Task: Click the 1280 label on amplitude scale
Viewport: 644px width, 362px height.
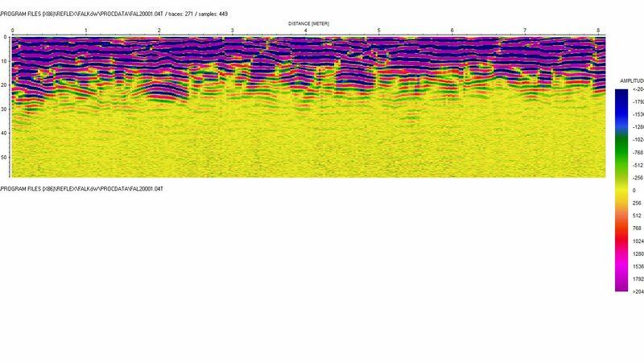Action: tap(638, 253)
